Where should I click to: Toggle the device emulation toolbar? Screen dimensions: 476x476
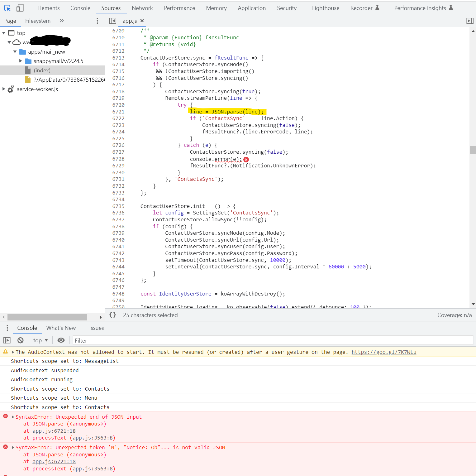(x=19, y=8)
